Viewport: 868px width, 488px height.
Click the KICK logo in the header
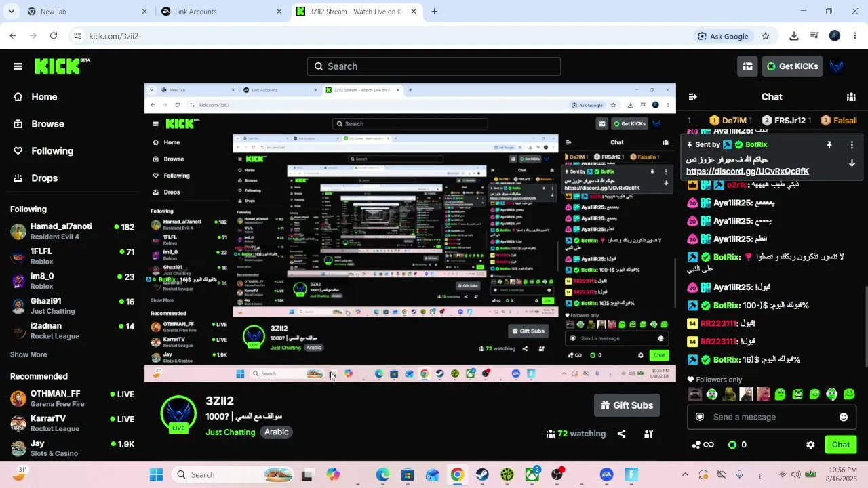point(62,66)
